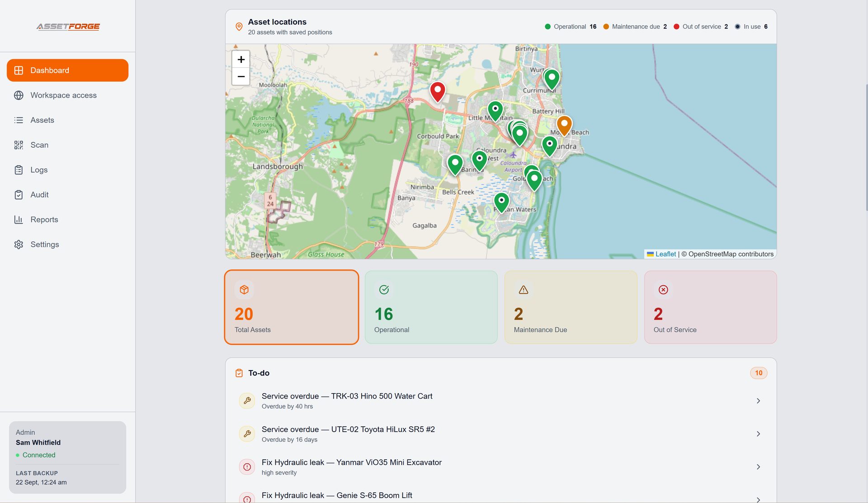Viewport: 868px width, 503px height.
Task: Open the Settings page
Action: (67, 244)
